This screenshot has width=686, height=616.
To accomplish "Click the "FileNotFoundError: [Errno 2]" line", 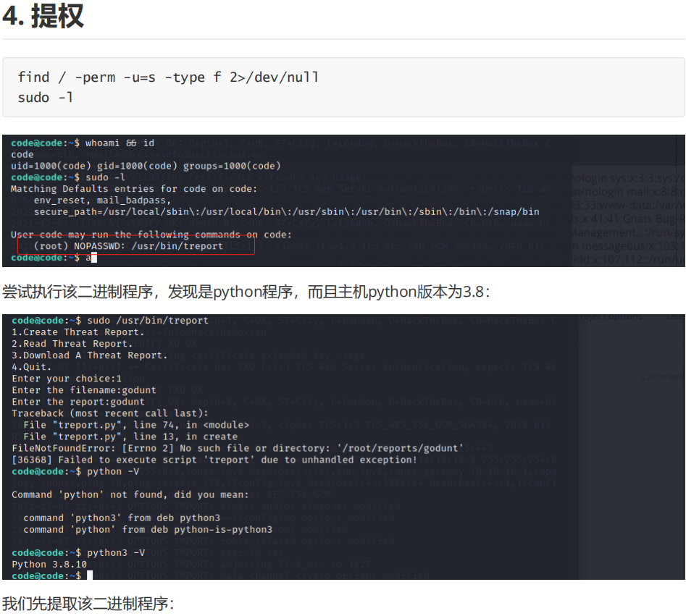I will pyautogui.click(x=238, y=448).
